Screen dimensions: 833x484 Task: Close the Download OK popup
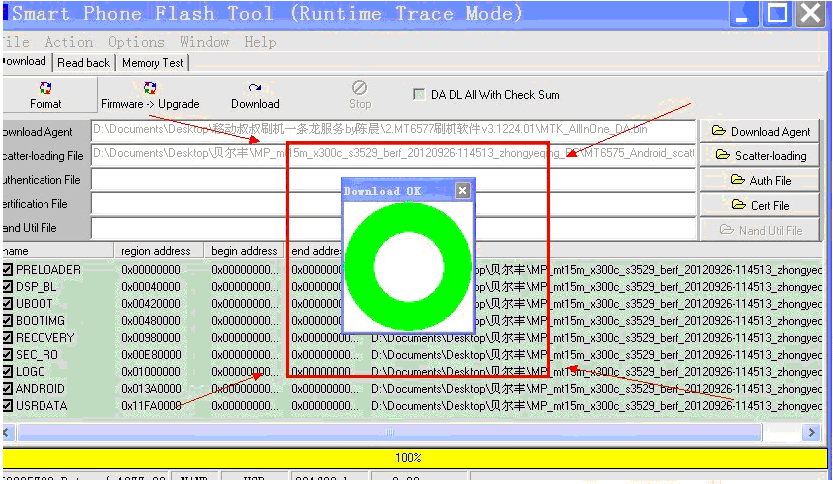(463, 190)
